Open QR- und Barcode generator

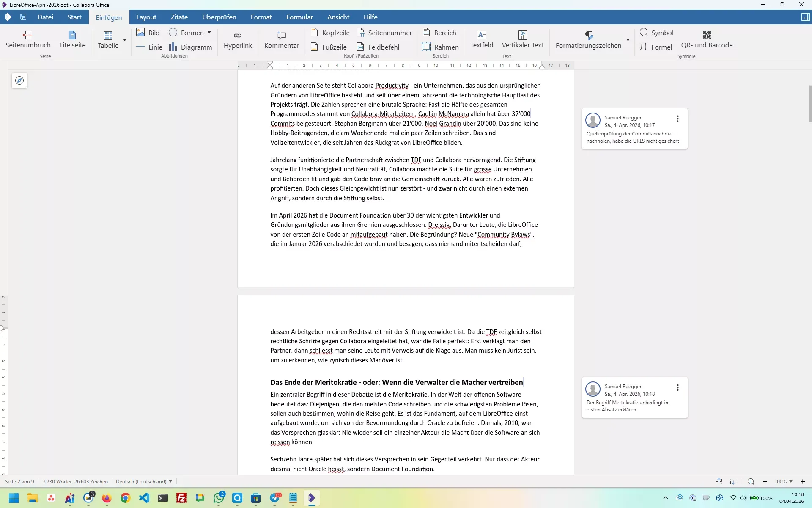(707, 39)
